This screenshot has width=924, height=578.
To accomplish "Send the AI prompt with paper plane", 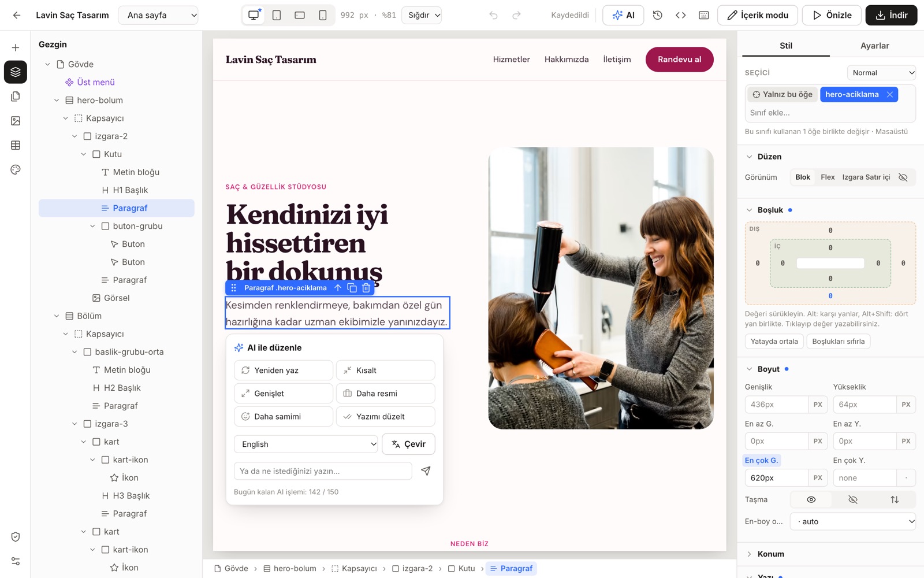I will pos(426,471).
